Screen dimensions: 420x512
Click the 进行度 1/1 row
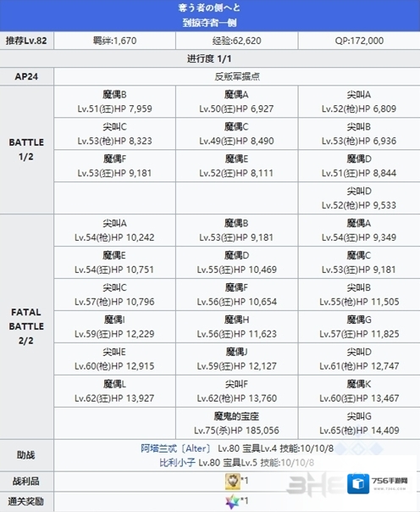point(210,58)
